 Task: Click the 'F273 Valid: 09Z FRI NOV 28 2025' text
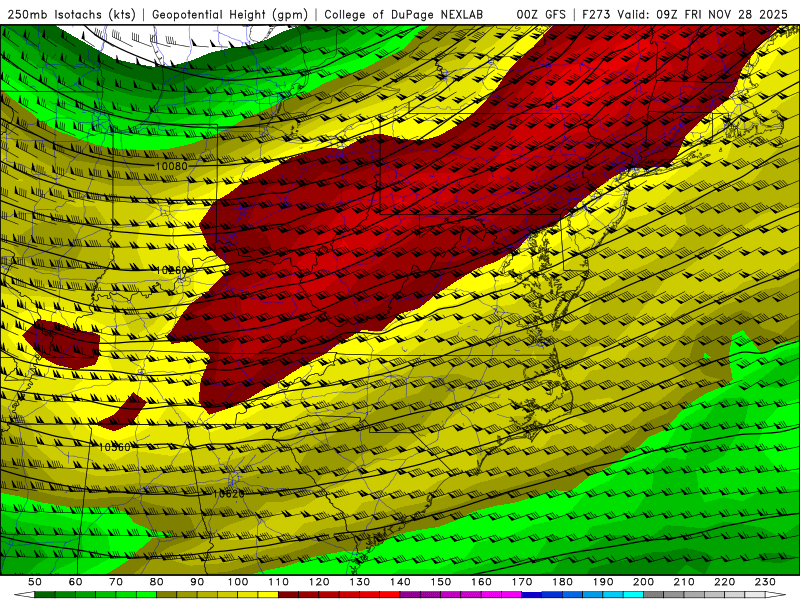(x=685, y=15)
